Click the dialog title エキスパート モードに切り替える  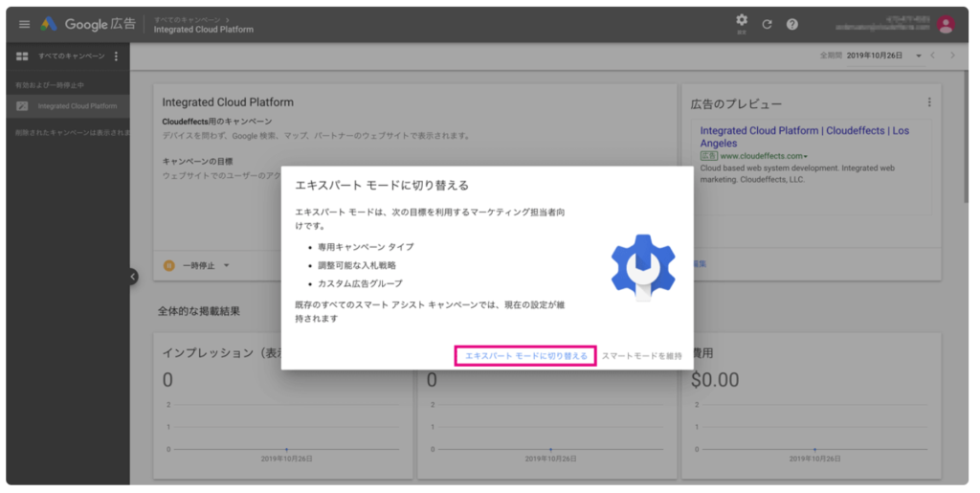click(x=382, y=186)
